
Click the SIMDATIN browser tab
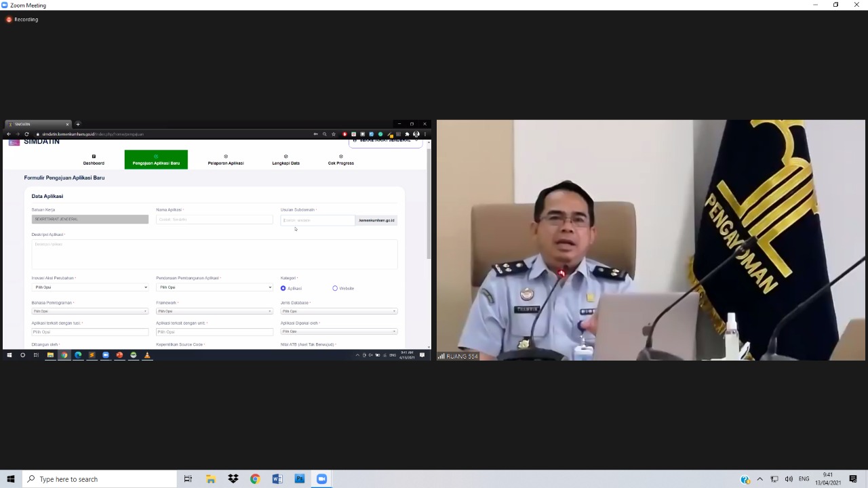click(37, 124)
